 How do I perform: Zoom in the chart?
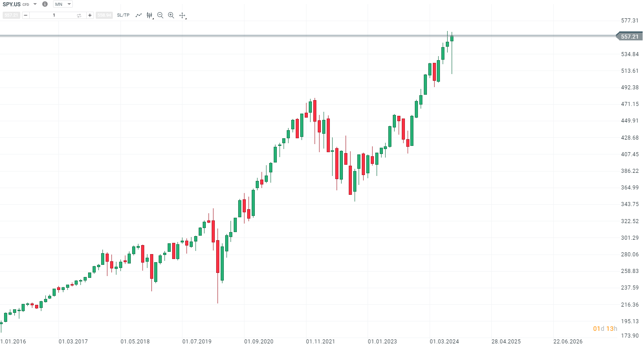click(171, 15)
